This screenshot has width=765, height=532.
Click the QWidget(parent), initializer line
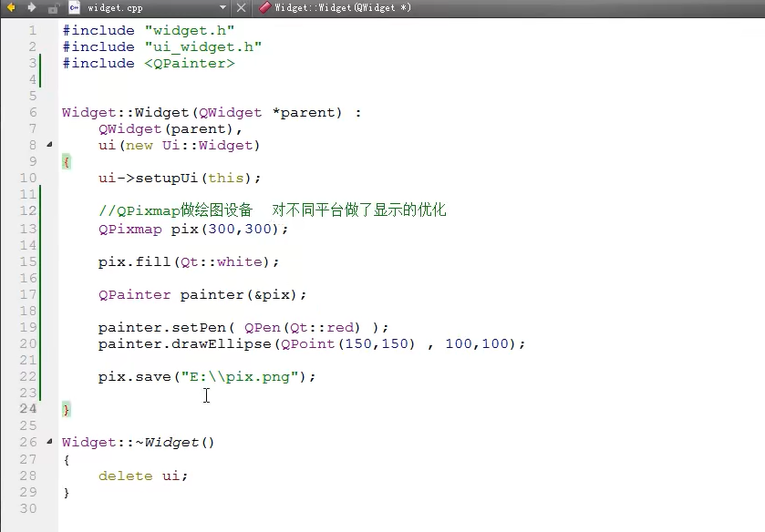coord(171,129)
